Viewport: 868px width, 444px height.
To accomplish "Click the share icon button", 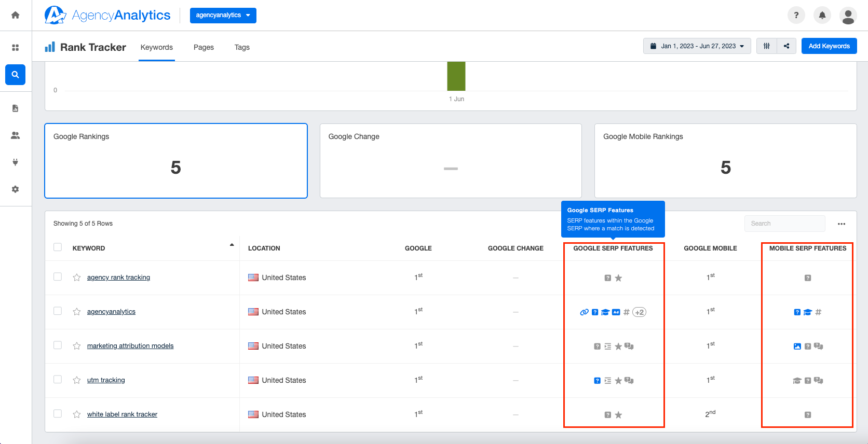I will click(786, 46).
